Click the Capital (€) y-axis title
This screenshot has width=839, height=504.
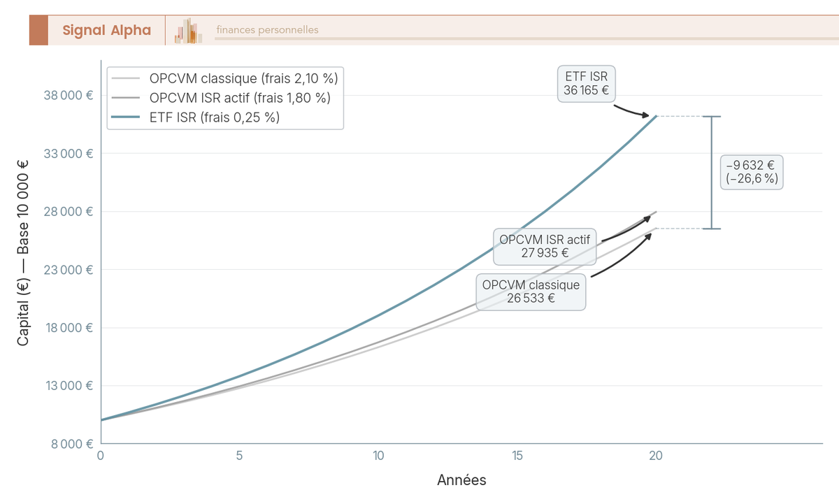pos(23,253)
